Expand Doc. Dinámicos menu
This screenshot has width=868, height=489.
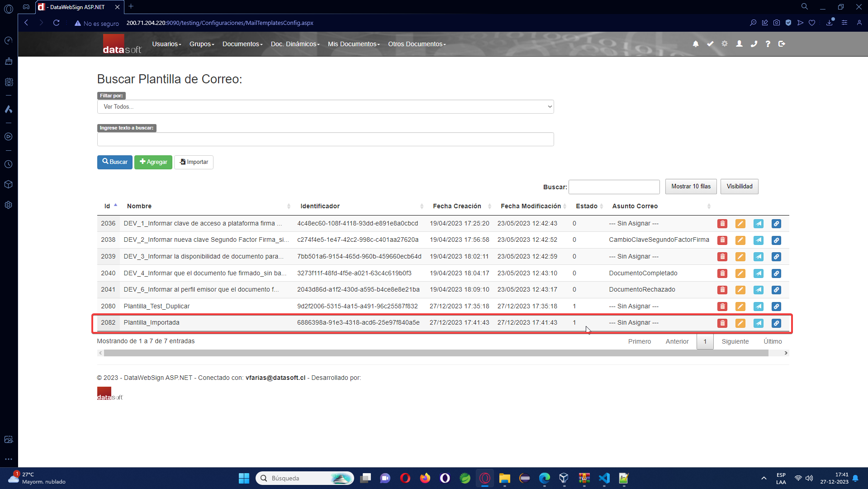(295, 44)
